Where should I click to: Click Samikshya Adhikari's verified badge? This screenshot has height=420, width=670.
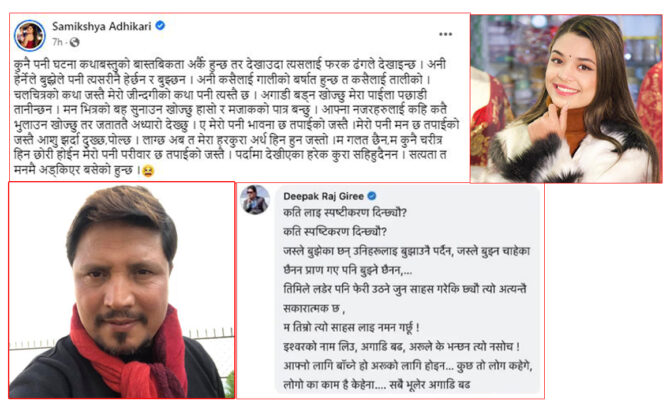160,26
